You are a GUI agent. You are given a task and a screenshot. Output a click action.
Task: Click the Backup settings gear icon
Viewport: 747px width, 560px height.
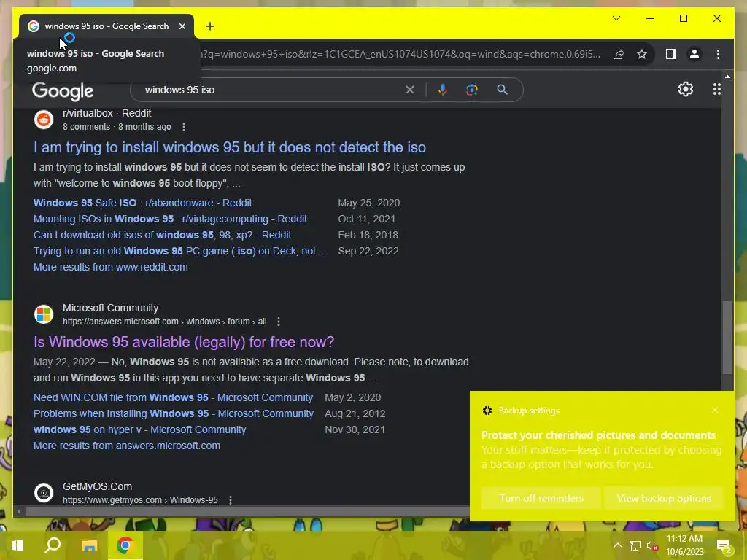pyautogui.click(x=487, y=411)
